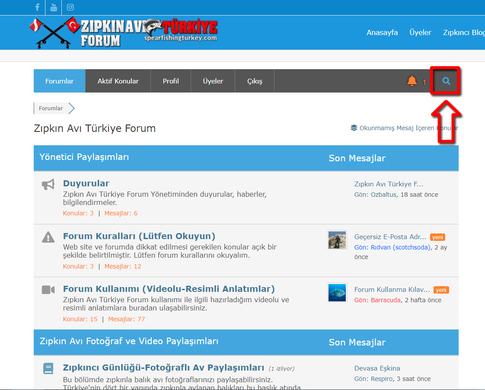Open Okunmamış Mesaj İçeren Konular link
Screen dimensions: 485x390
pos(405,128)
